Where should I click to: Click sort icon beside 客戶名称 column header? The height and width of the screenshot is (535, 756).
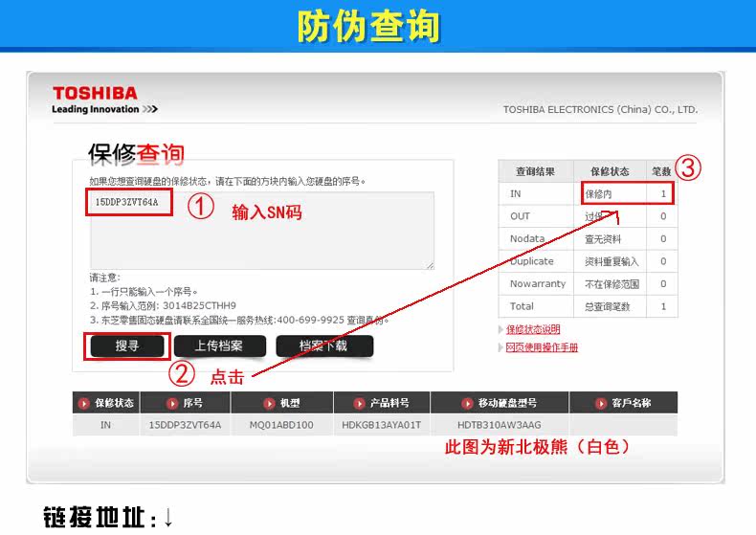[601, 404]
